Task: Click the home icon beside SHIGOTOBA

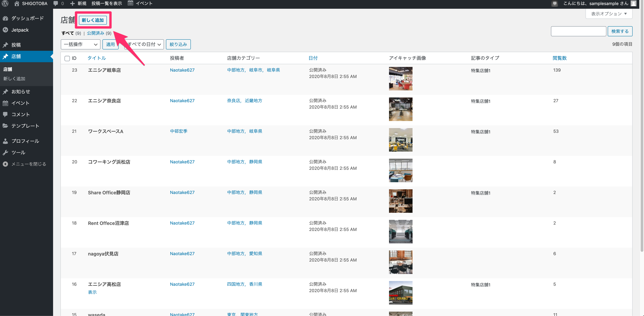Action: pos(17,4)
